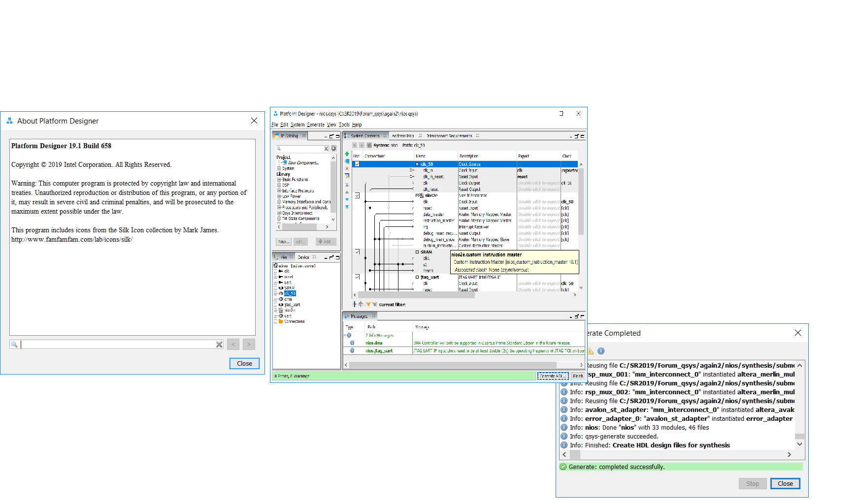
Task: Expand Processors and Peripherals in the library
Action: (x=279, y=207)
